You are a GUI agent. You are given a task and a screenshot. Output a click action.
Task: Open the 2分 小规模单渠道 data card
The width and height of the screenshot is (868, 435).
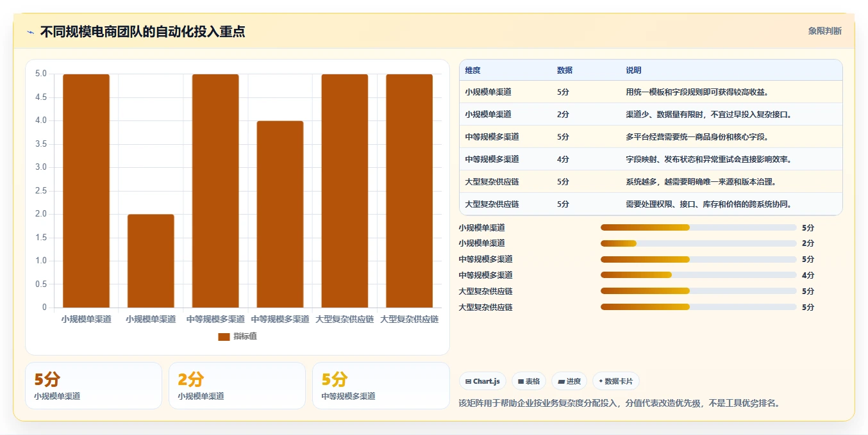coord(237,386)
